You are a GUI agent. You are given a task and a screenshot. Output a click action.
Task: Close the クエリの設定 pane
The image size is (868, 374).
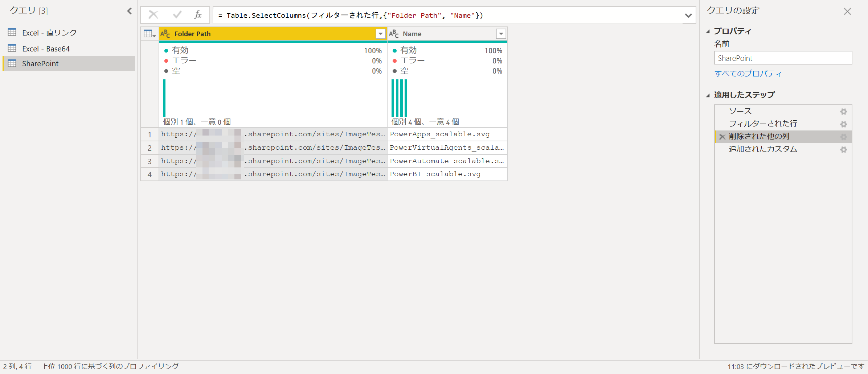coord(847,12)
